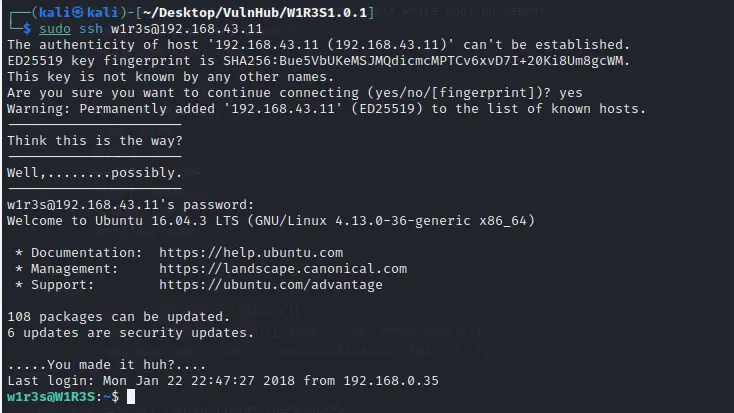Click the 'Think this is the way?' banner text

pos(95,140)
